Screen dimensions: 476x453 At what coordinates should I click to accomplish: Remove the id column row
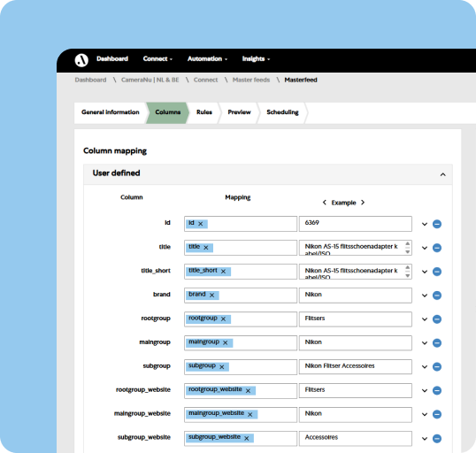coord(437,224)
